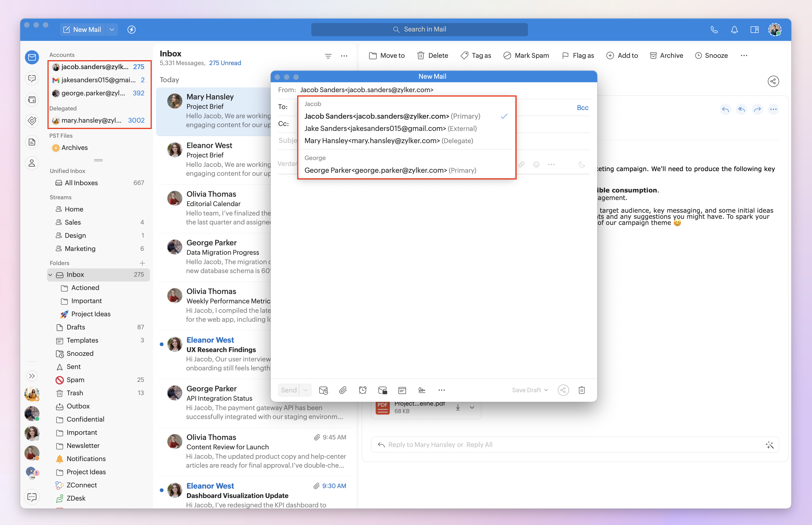Click the reminder alarm clock icon in compose
Viewport: 812px width, 525px height.
pyautogui.click(x=363, y=390)
